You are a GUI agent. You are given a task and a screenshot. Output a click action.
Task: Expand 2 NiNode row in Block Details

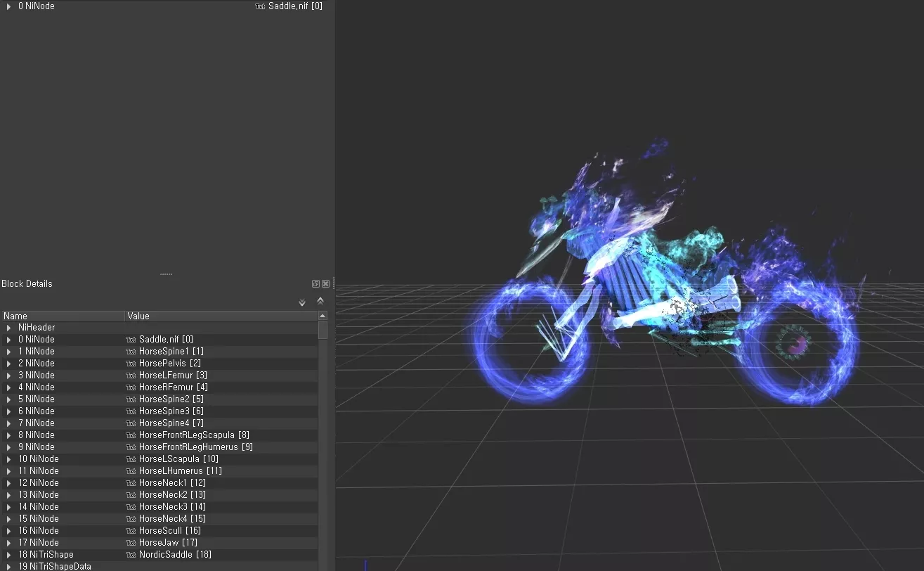(8, 364)
